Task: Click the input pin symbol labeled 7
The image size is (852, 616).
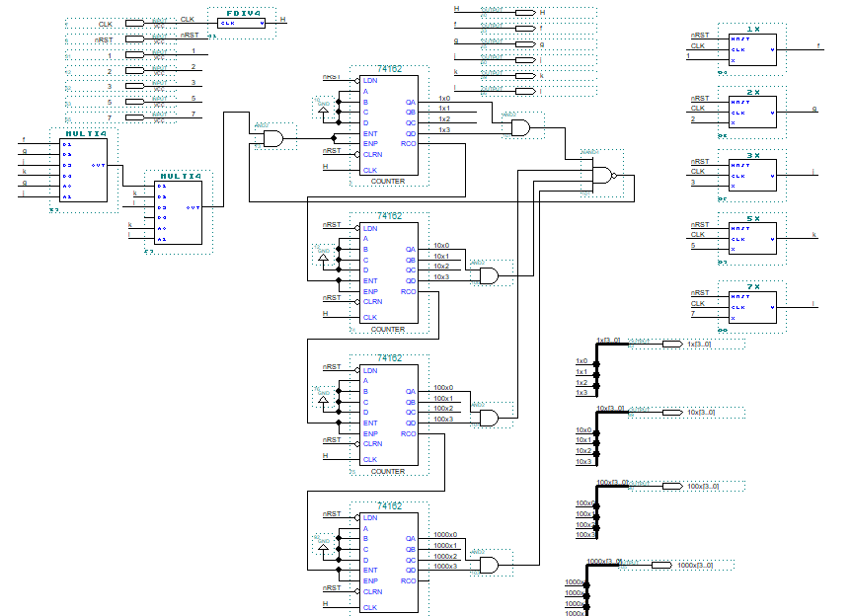Action: point(134,117)
